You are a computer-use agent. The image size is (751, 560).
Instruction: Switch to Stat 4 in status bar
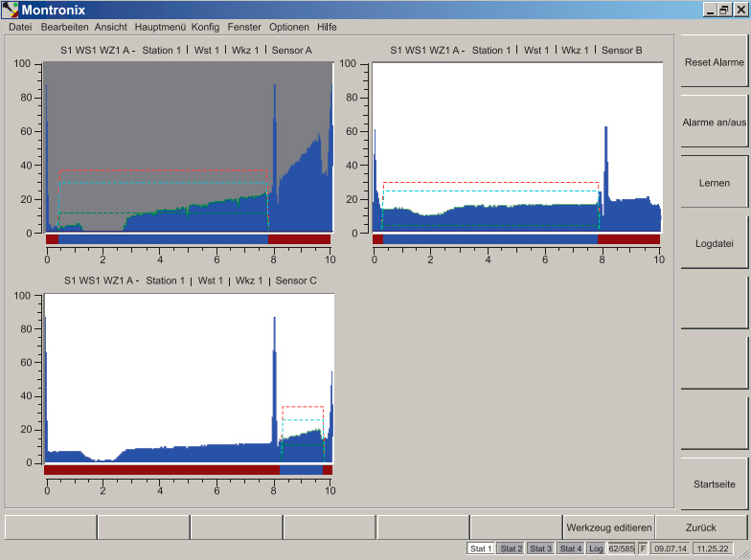pos(570,549)
